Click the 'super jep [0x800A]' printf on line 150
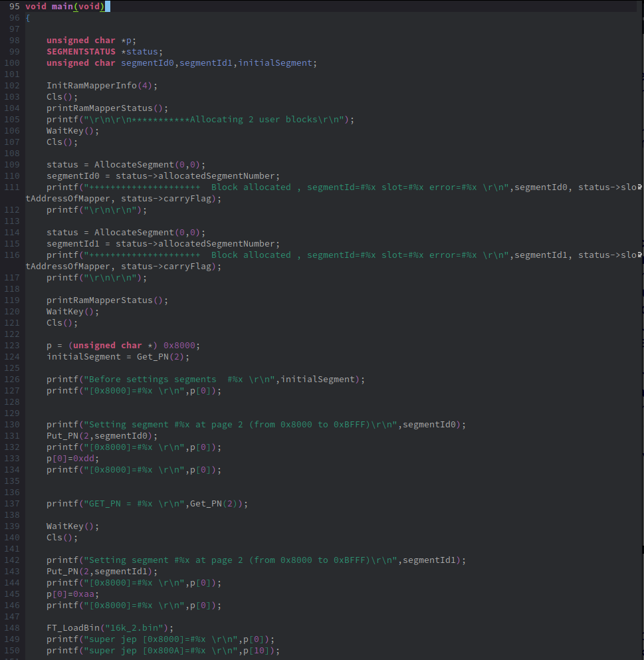 163,651
